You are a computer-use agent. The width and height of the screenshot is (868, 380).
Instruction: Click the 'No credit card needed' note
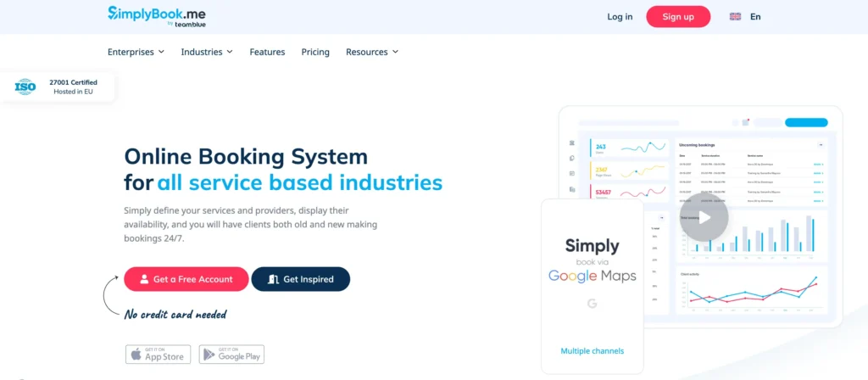[175, 315]
